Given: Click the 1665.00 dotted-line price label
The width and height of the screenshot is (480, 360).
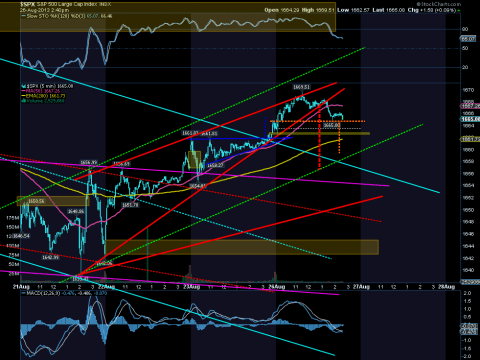Looking at the screenshot, I should coord(332,125).
